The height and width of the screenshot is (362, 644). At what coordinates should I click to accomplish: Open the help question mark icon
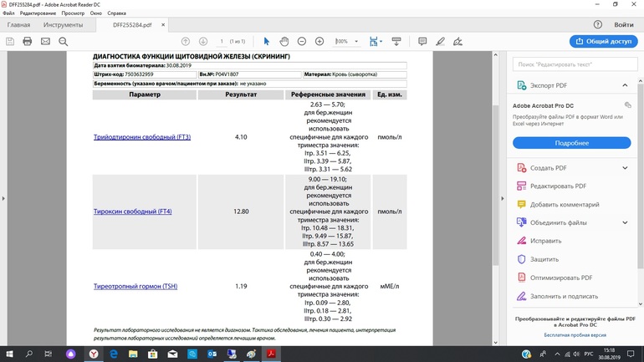[597, 25]
